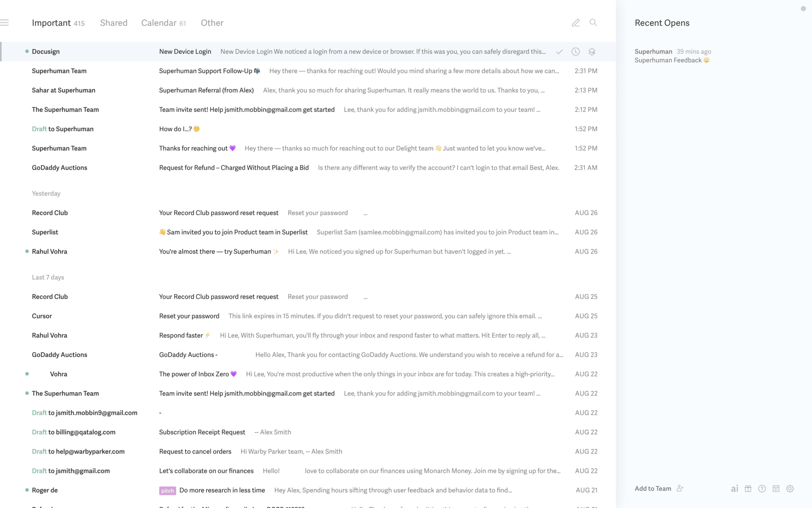
Task: Open Superhuman Support Follow-Up email
Action: (x=308, y=71)
